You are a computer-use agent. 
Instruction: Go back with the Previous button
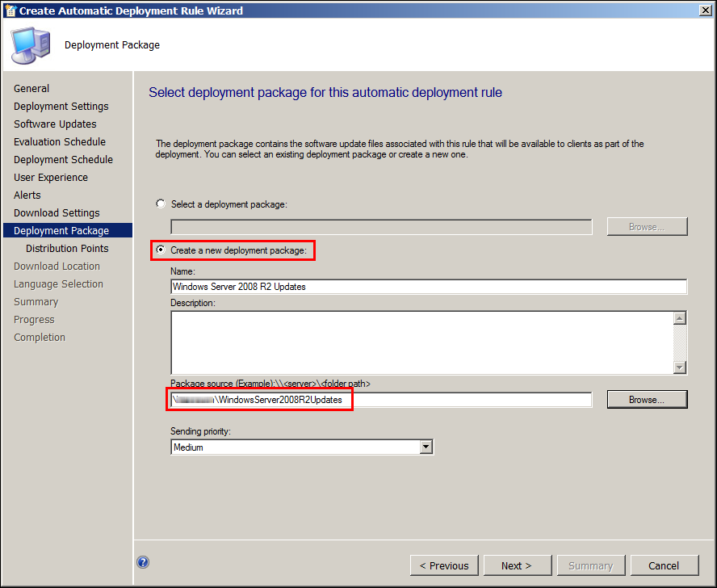[x=444, y=565]
